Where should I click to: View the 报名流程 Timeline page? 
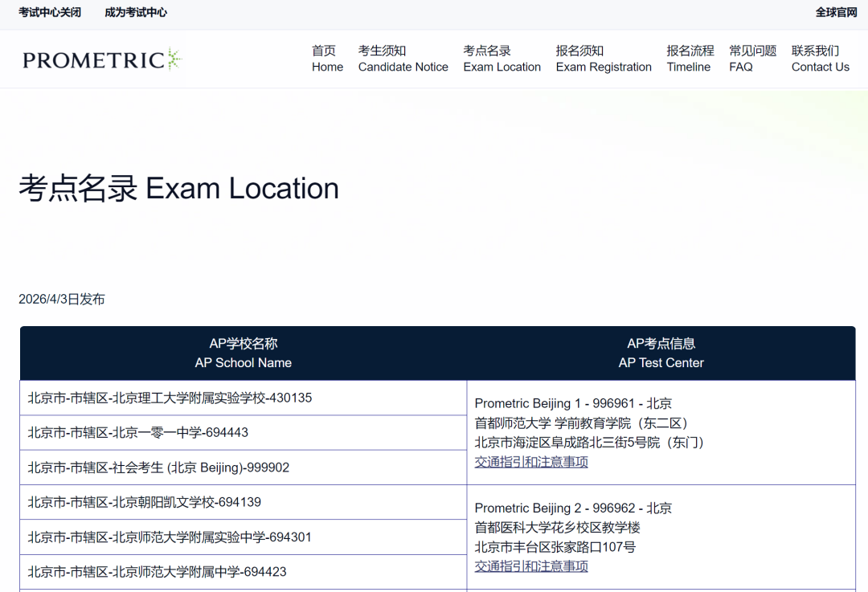pos(689,59)
